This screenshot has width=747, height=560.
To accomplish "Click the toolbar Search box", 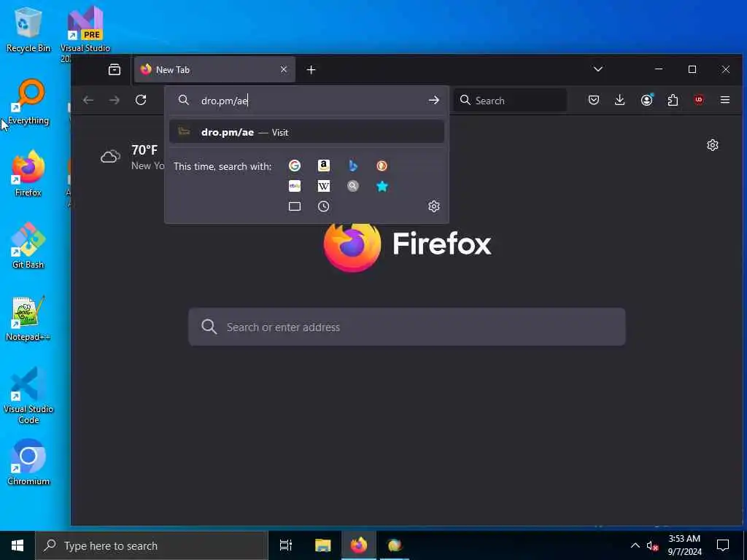I will [510, 101].
